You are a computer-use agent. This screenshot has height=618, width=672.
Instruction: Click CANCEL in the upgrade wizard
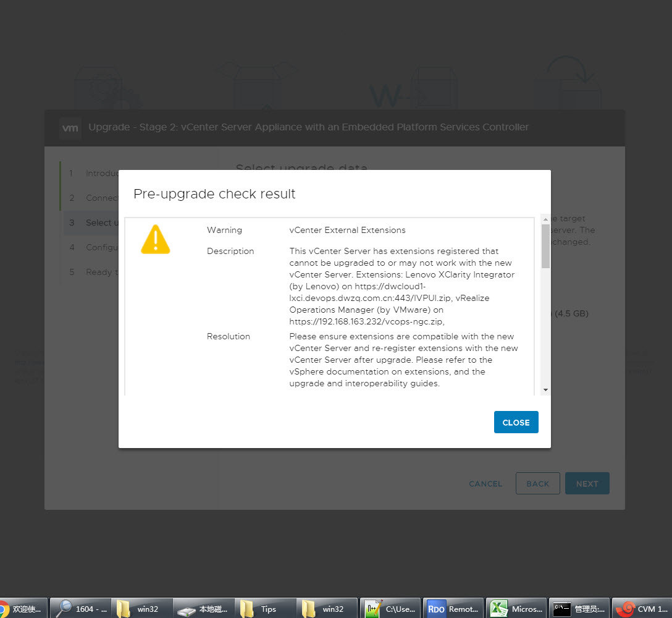tap(485, 484)
